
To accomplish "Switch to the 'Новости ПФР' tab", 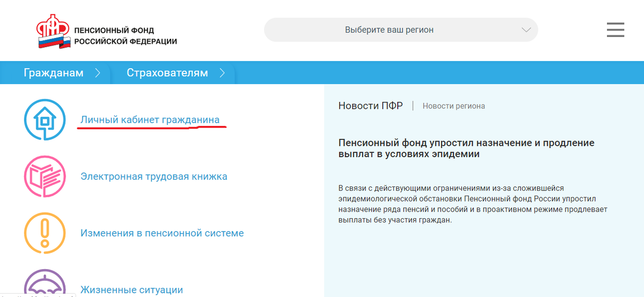I will click(370, 106).
